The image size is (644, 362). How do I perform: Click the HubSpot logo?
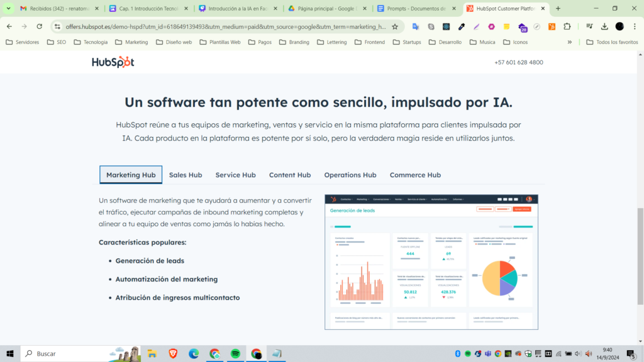(x=112, y=62)
